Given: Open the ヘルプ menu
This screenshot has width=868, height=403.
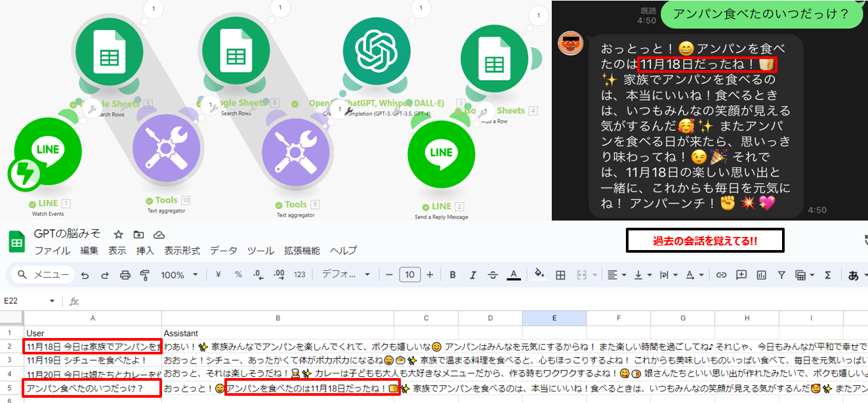Looking at the screenshot, I should (x=343, y=251).
